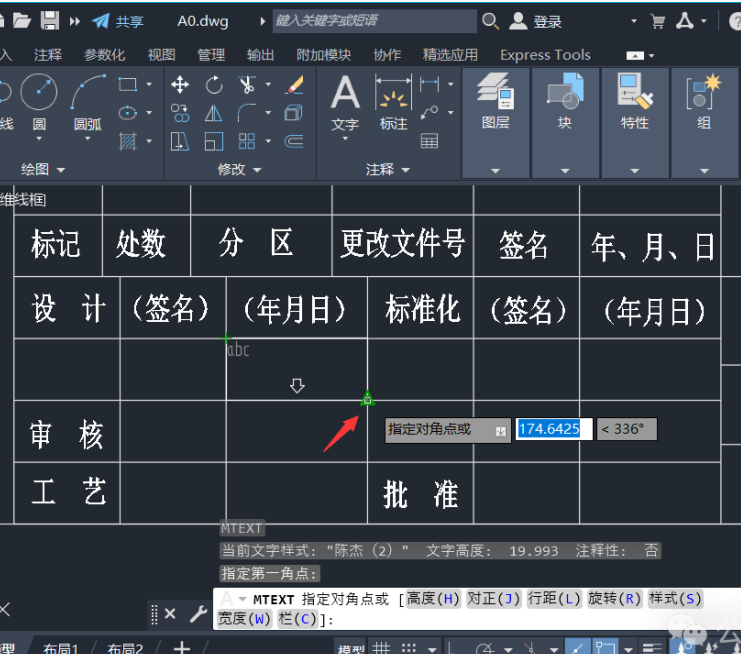Open the Autodesk App triangle icon
This screenshot has width=742, height=654.
pos(685,21)
